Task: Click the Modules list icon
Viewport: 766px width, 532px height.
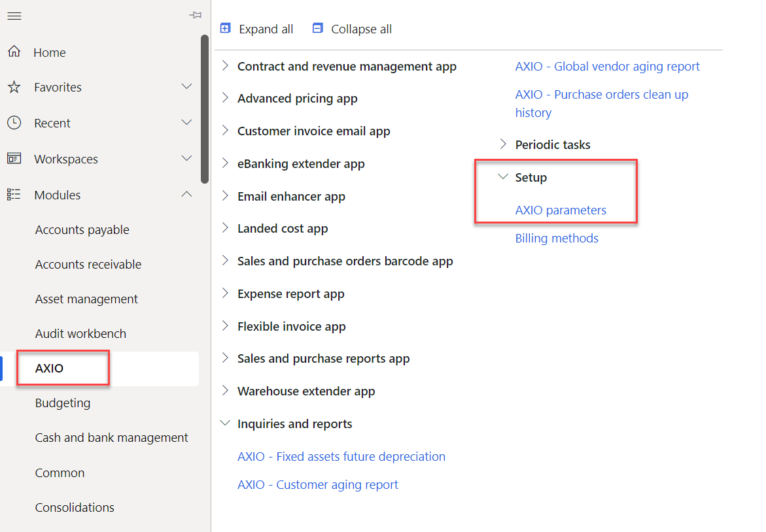Action: pyautogui.click(x=14, y=195)
